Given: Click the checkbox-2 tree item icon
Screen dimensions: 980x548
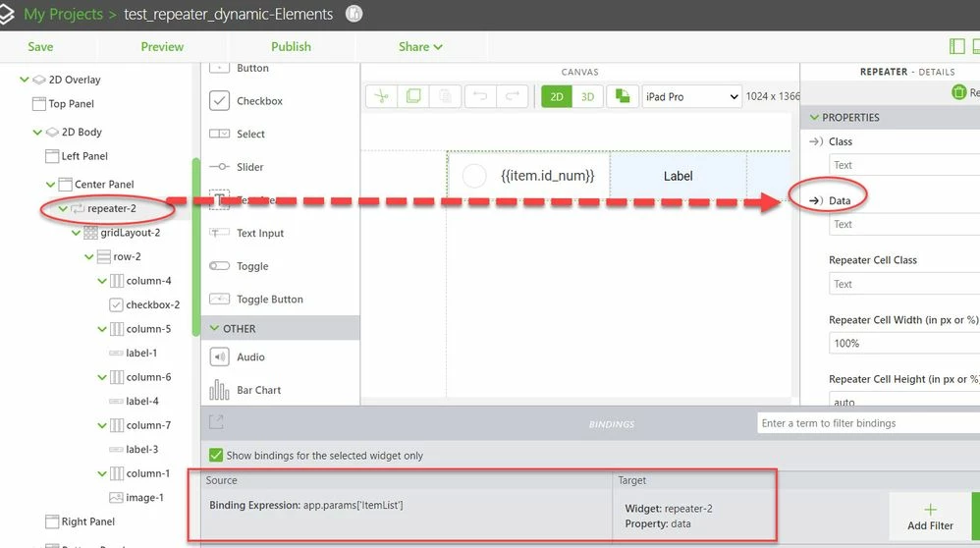Looking at the screenshot, I should pos(116,304).
